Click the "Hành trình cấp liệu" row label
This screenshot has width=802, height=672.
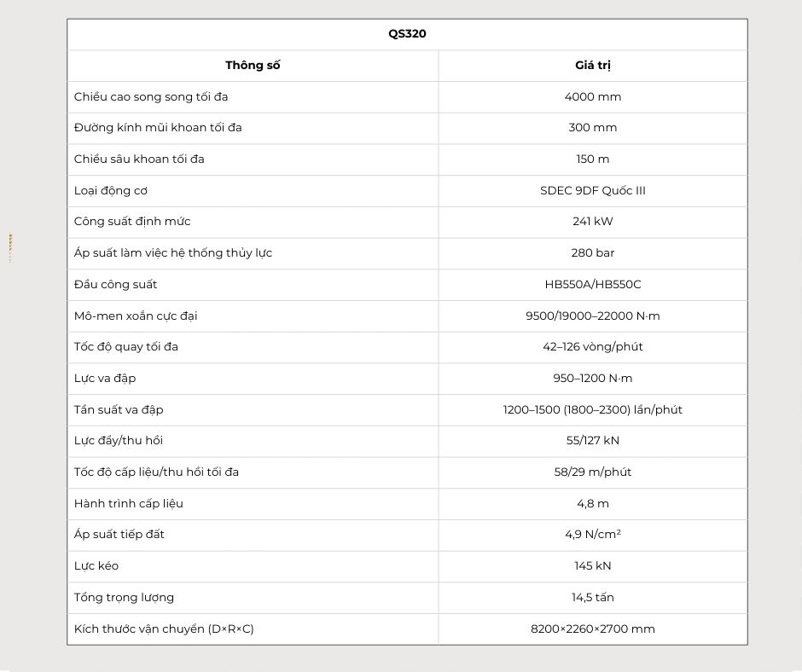[x=128, y=503]
